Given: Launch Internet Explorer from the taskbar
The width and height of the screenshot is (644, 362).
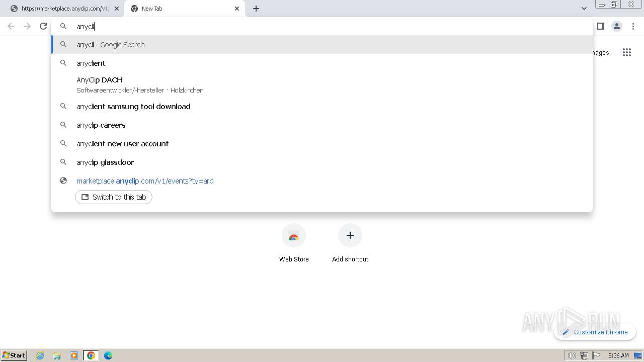Looking at the screenshot, I should pyautogui.click(x=40, y=355).
